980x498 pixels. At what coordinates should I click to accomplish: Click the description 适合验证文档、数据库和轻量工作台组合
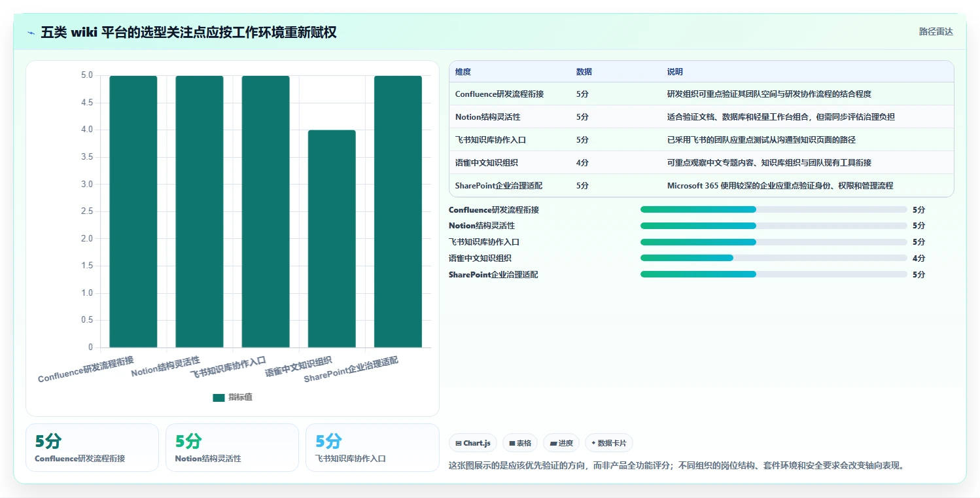click(781, 117)
